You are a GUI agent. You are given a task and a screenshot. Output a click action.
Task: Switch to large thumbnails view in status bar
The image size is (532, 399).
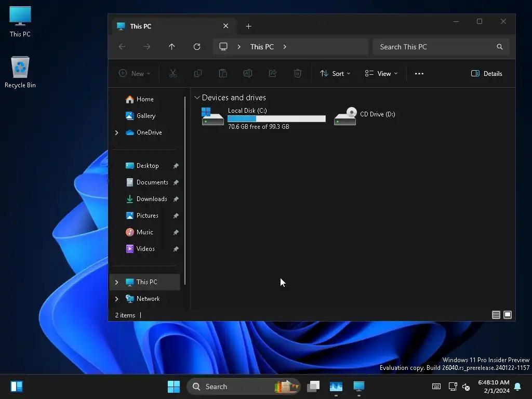point(508,315)
